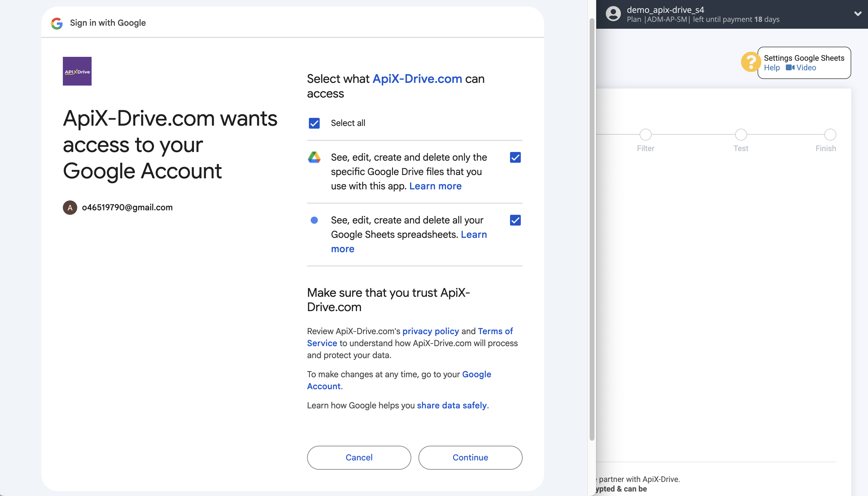Viewport: 868px width, 496px height.
Task: Open the Terms of Service link
Action: click(496, 331)
